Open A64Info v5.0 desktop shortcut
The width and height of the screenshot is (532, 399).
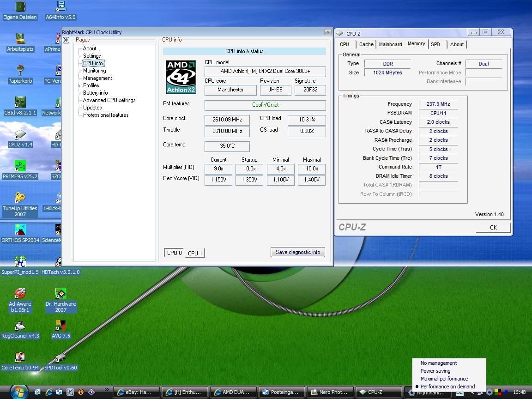tap(60, 11)
